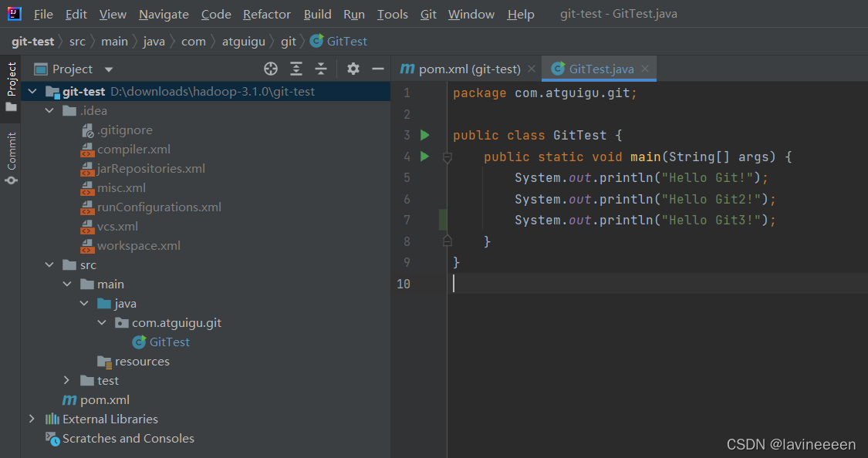Click src in breadcrumb bar
The image size is (868, 458).
point(77,42)
